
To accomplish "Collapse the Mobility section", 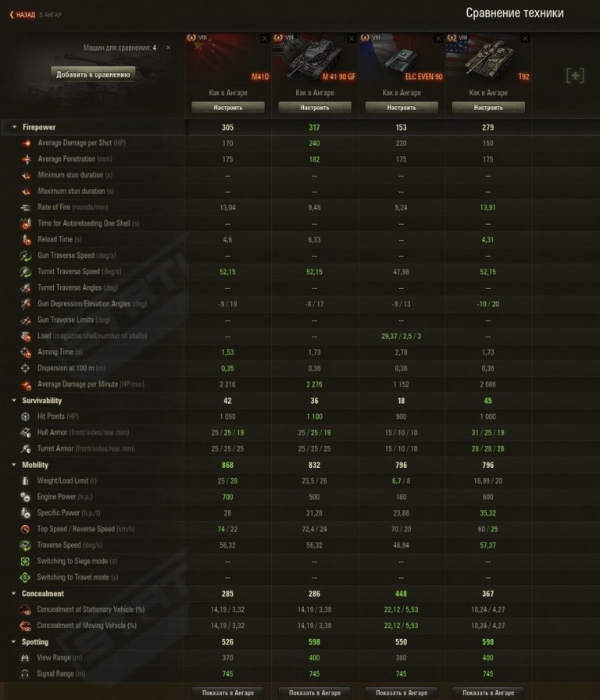I will [x=14, y=465].
